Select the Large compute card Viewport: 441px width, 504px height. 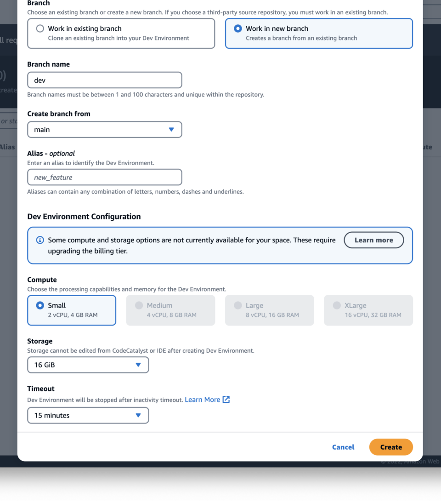tap(269, 310)
